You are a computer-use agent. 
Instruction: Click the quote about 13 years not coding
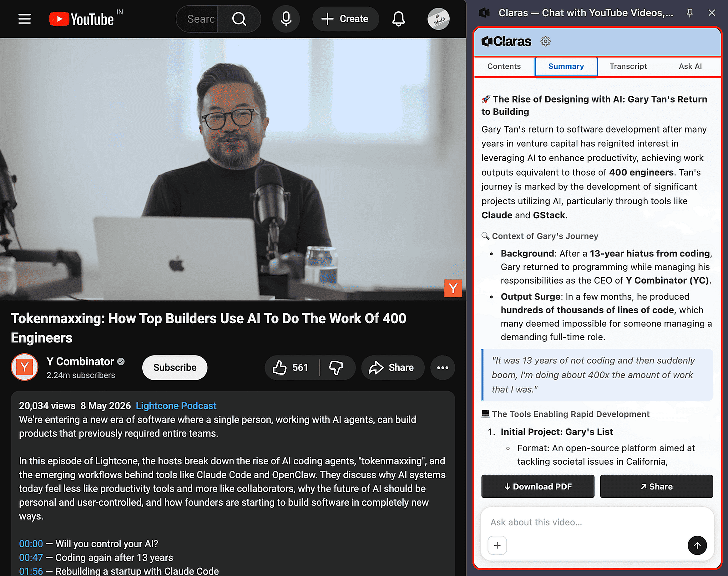[597, 375]
